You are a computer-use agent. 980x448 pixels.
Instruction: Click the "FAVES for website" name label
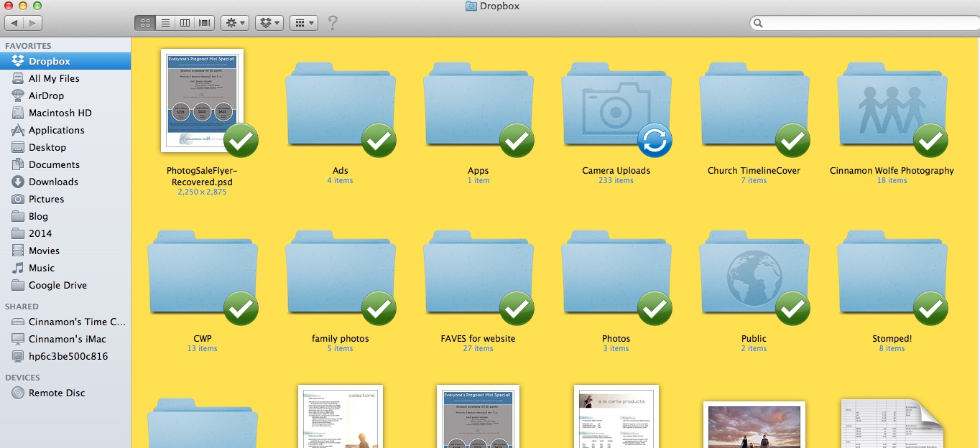pyautogui.click(x=479, y=339)
